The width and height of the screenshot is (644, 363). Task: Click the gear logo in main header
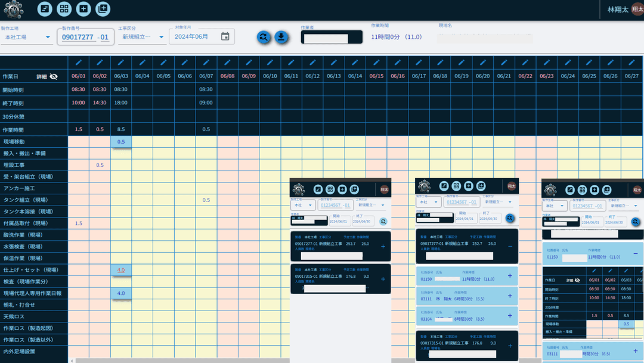[x=14, y=9]
